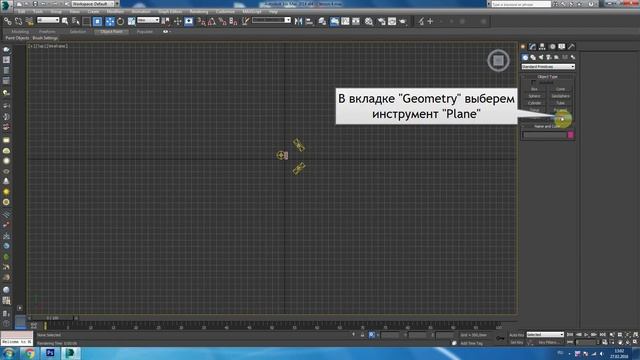Toggle the Percent Snap button
The width and height of the screenshot is (640, 360).
coord(222,21)
